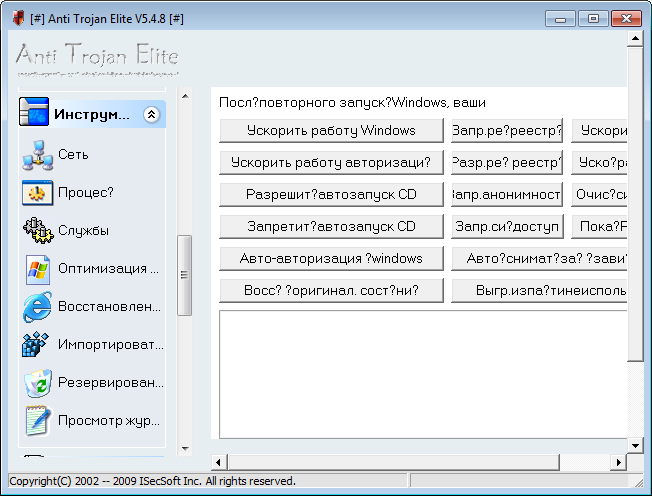
Task: Open the Восстановлен... Internet Explorer icon
Action: click(x=38, y=307)
